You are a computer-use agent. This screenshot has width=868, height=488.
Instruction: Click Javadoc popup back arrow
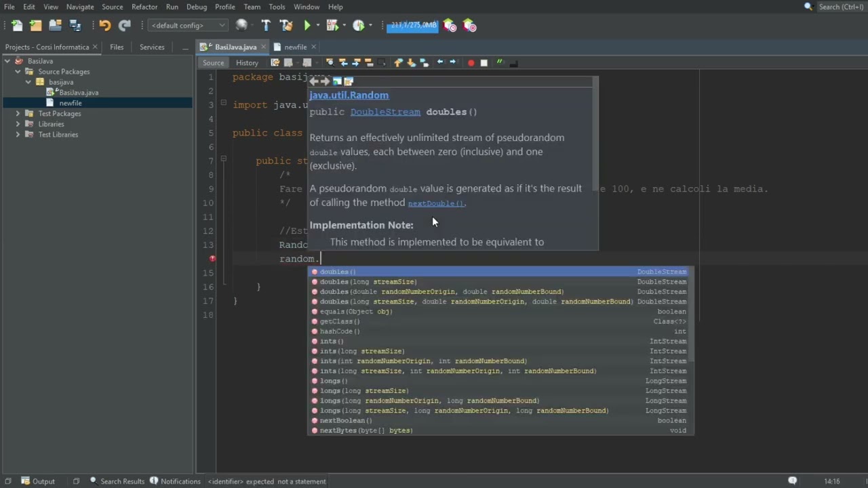[314, 81]
